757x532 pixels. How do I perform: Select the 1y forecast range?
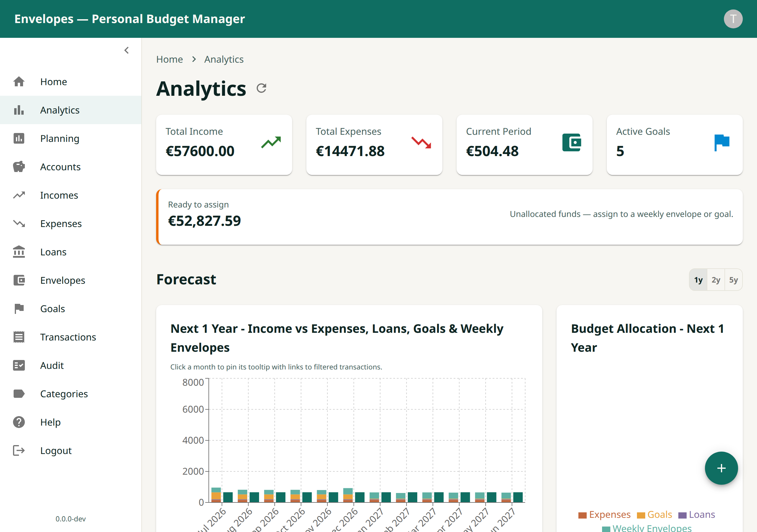coord(698,280)
